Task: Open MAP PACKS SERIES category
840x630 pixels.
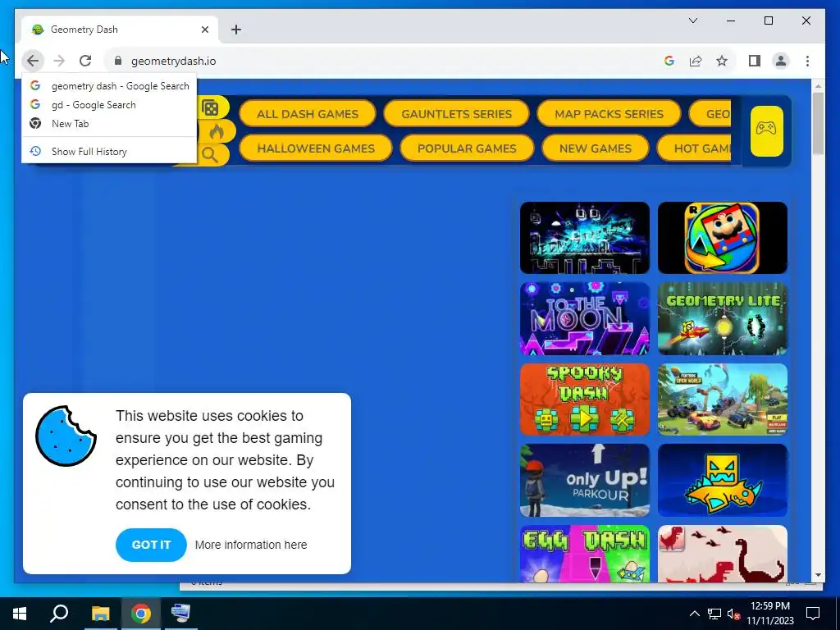Action: (x=609, y=113)
